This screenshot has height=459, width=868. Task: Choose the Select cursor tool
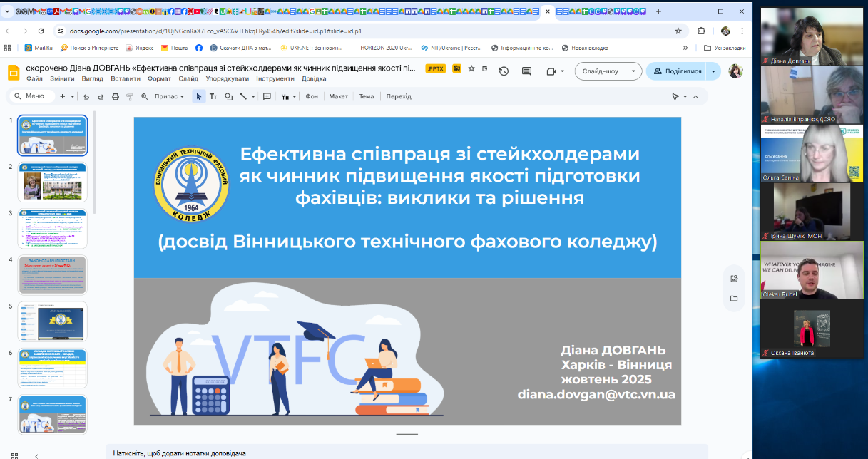coord(199,96)
